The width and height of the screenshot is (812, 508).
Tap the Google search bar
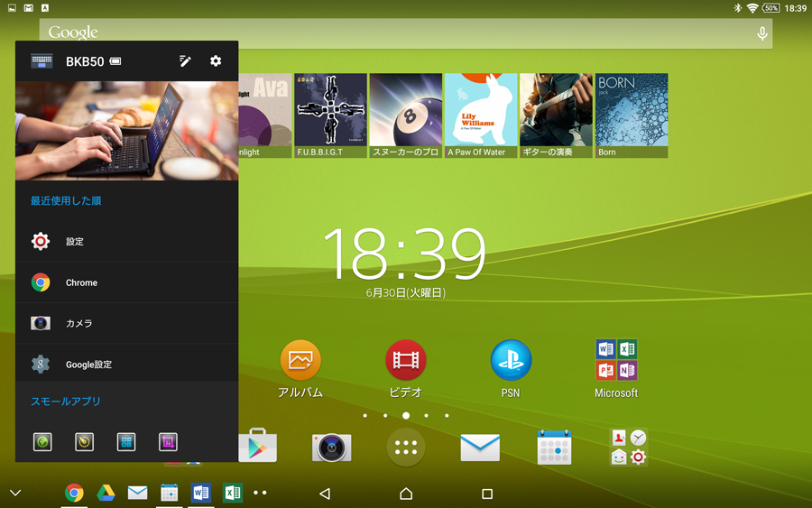click(x=397, y=33)
